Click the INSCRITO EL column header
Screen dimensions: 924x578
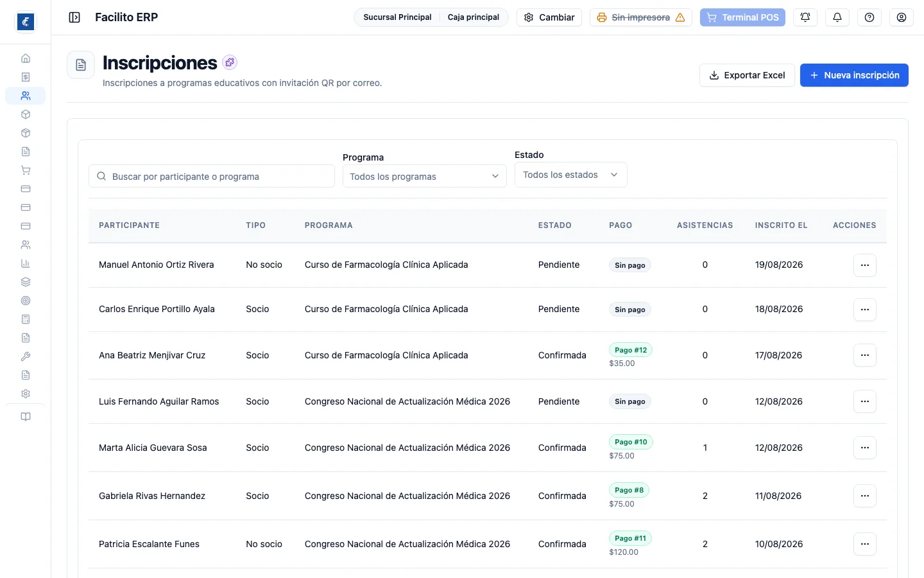click(x=781, y=225)
